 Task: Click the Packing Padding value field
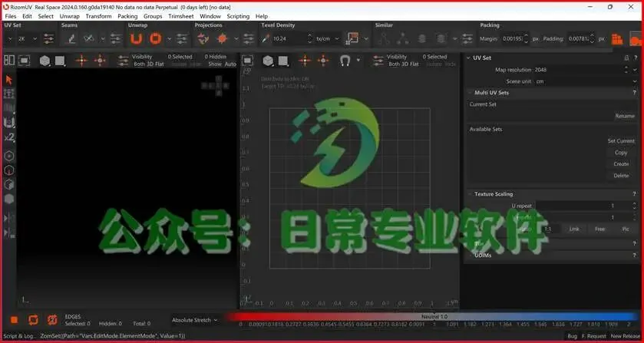[579, 39]
